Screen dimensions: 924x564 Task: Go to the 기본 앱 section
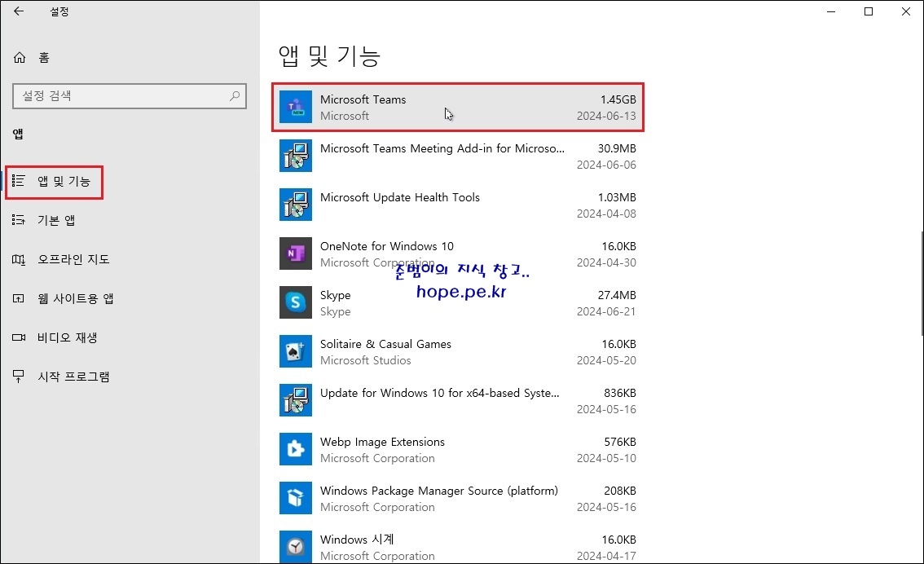point(56,220)
